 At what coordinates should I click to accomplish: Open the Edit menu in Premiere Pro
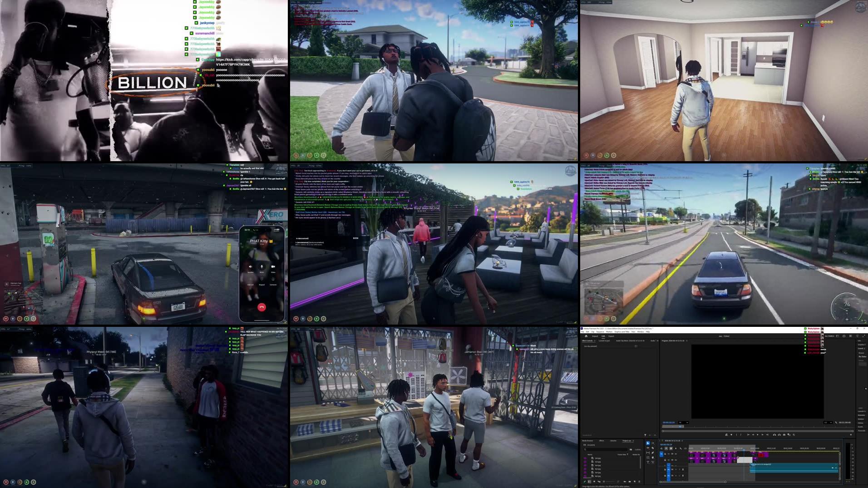[x=587, y=332]
